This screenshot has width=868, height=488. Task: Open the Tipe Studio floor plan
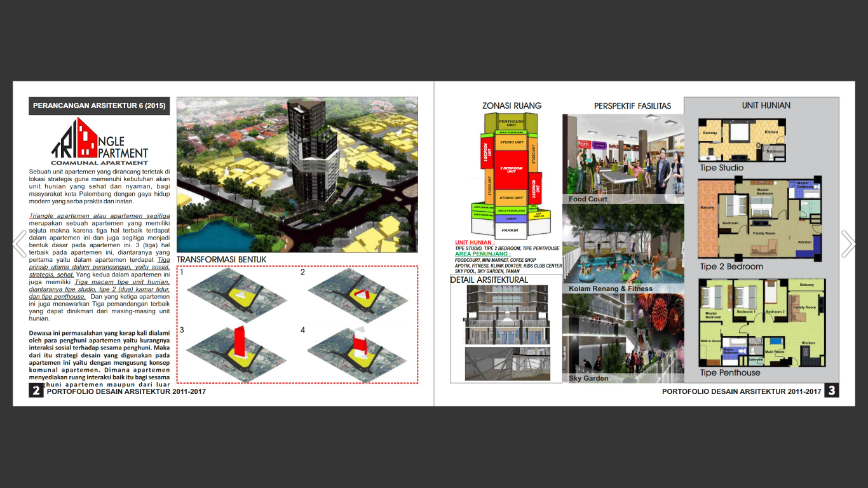coord(743,139)
